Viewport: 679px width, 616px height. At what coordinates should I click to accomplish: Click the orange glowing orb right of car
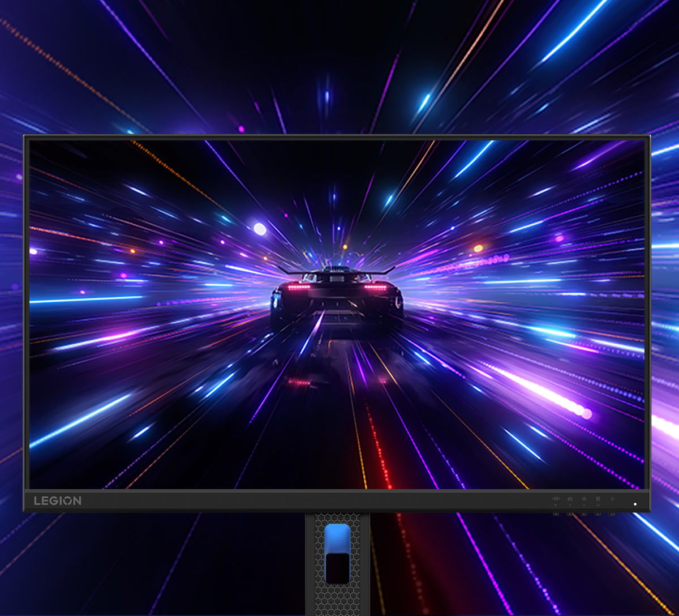478,248
